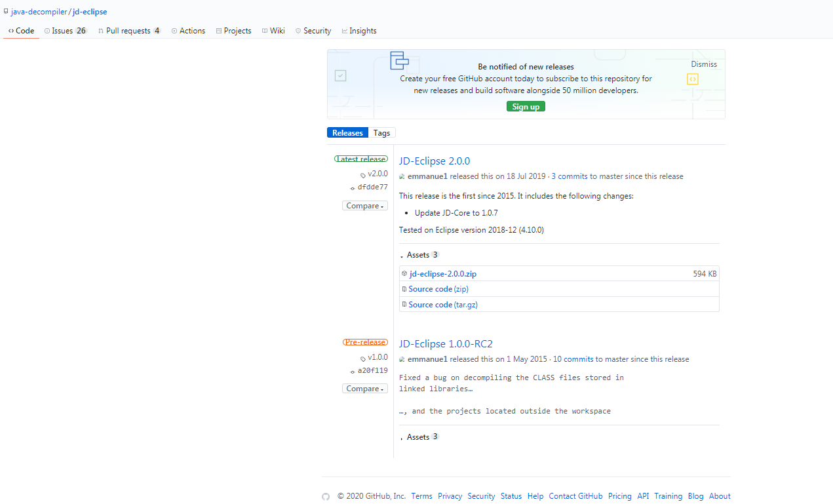Click the repository bookmark icon beside java-decompiler
The height and width of the screenshot is (504, 833).
click(x=6, y=11)
